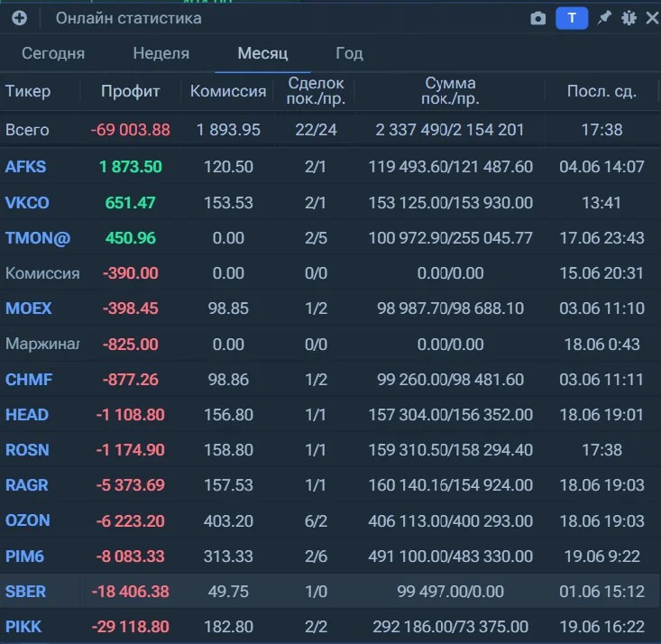The width and height of the screenshot is (661, 644).
Task: Click SBER sum 99 497.00/0.00
Action: [x=450, y=592]
